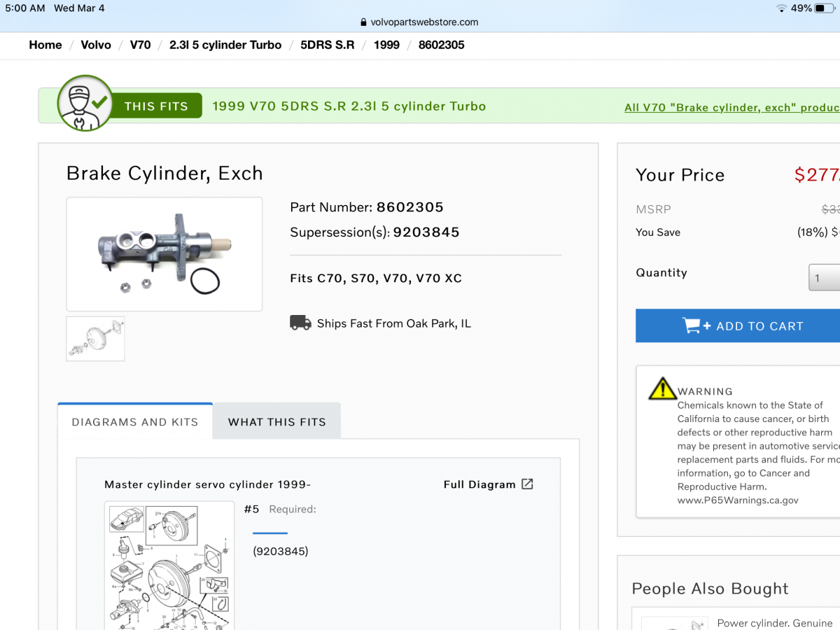Image resolution: width=840 pixels, height=630 pixels.
Task: Navigate to the 2.3l 5 cylinder Turbo breadcrumb
Action: click(225, 45)
